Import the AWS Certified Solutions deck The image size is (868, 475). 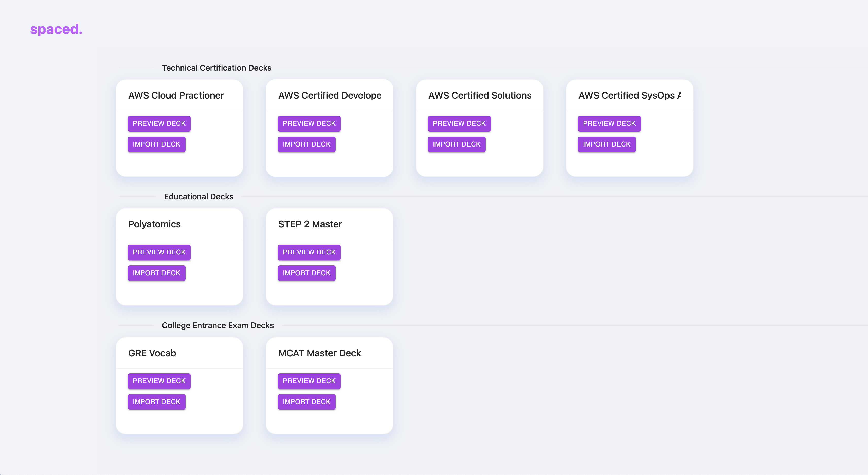tap(457, 144)
